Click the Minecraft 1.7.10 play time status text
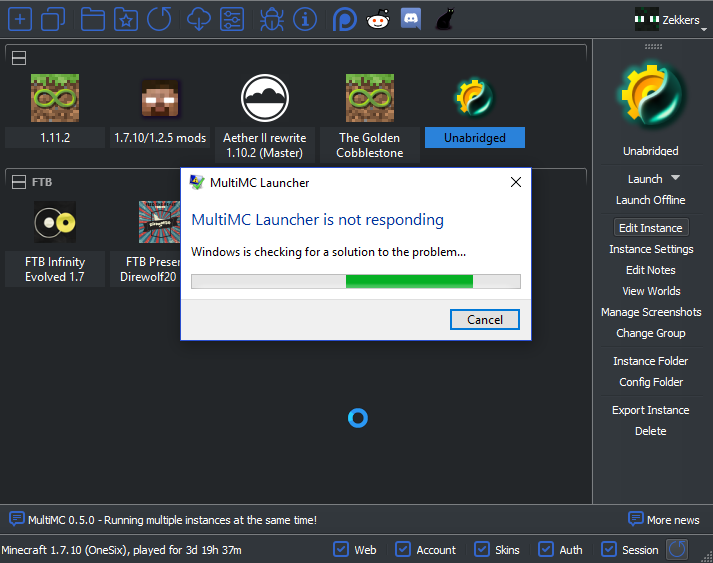 pyautogui.click(x=121, y=550)
